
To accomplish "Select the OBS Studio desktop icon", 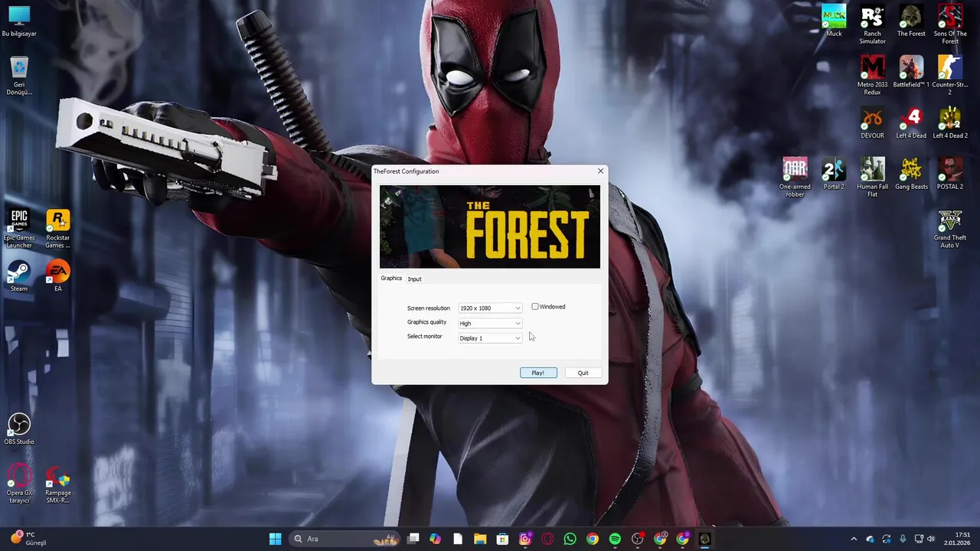I will point(19,429).
